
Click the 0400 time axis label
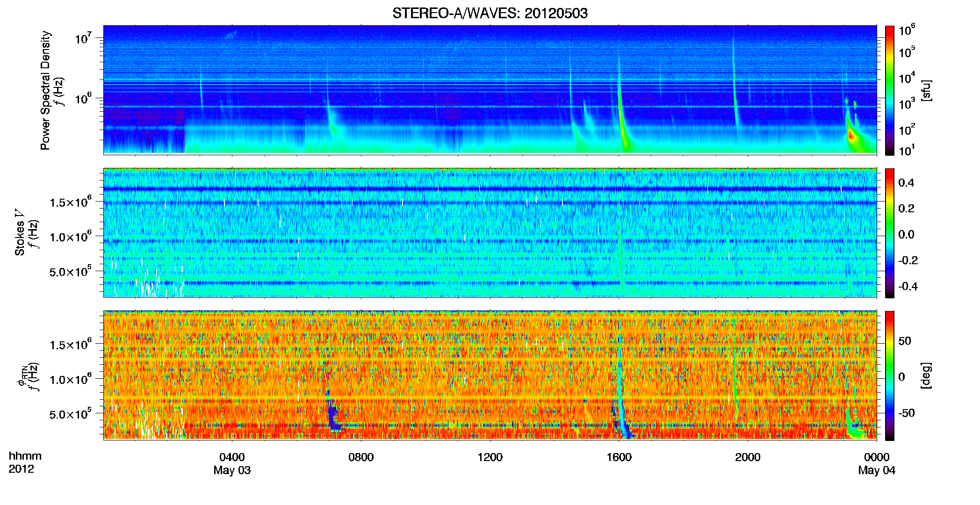point(232,457)
